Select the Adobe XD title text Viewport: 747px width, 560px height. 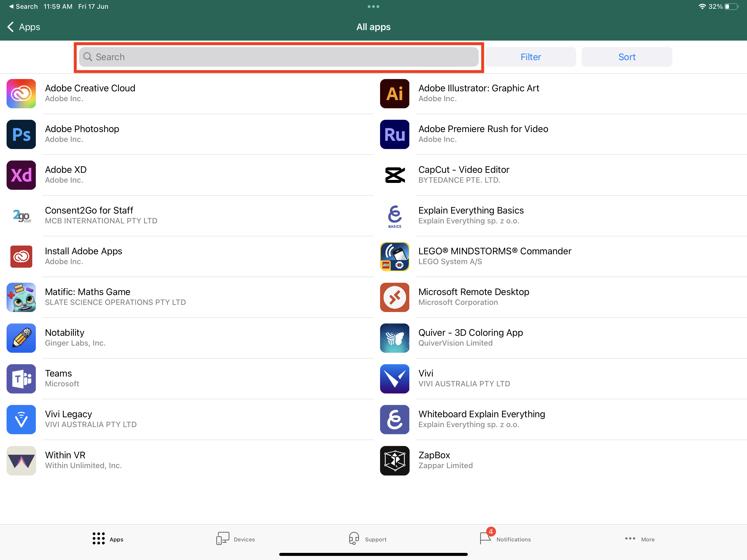(66, 169)
